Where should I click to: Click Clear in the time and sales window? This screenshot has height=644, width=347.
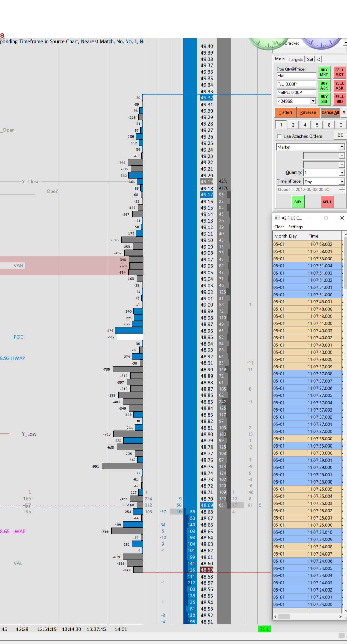coord(279,227)
